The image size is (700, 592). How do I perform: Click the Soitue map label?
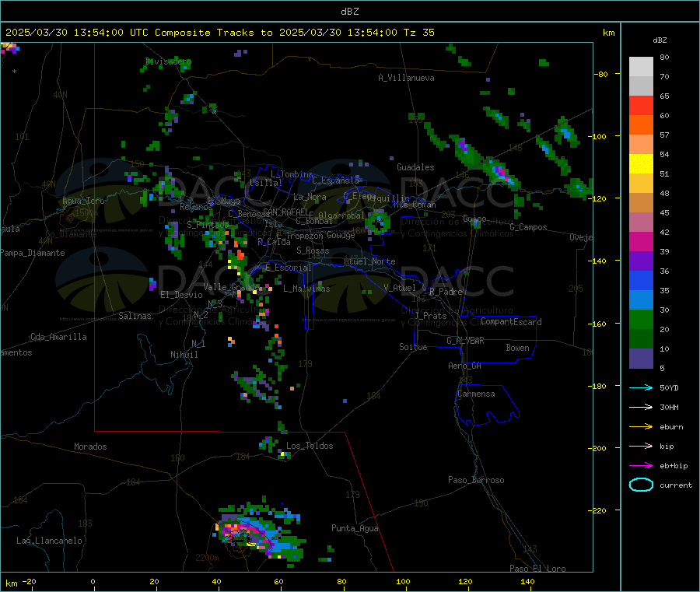[x=413, y=347]
